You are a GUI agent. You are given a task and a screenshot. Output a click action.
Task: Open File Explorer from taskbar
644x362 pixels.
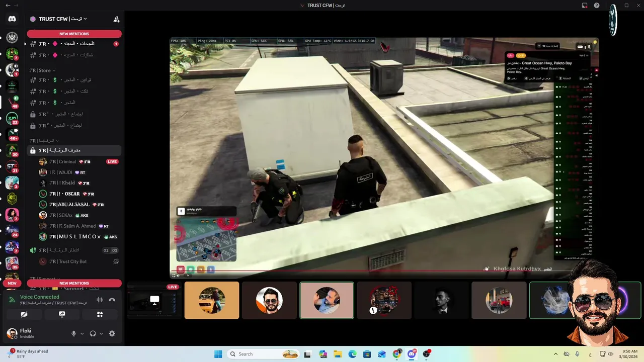click(338, 354)
